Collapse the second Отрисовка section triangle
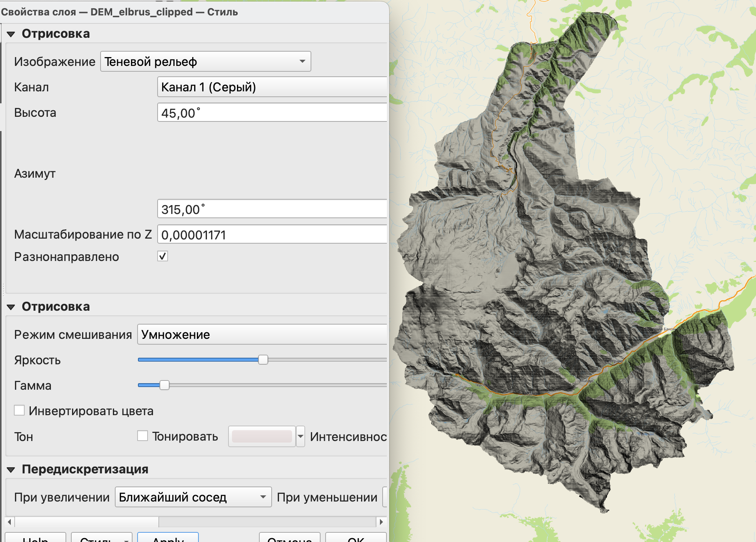 11,307
